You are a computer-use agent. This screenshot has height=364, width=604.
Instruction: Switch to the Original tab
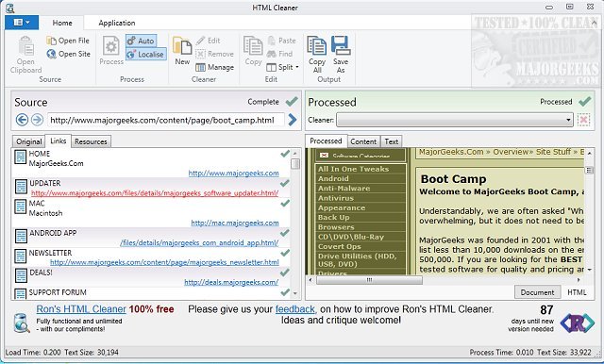click(29, 141)
